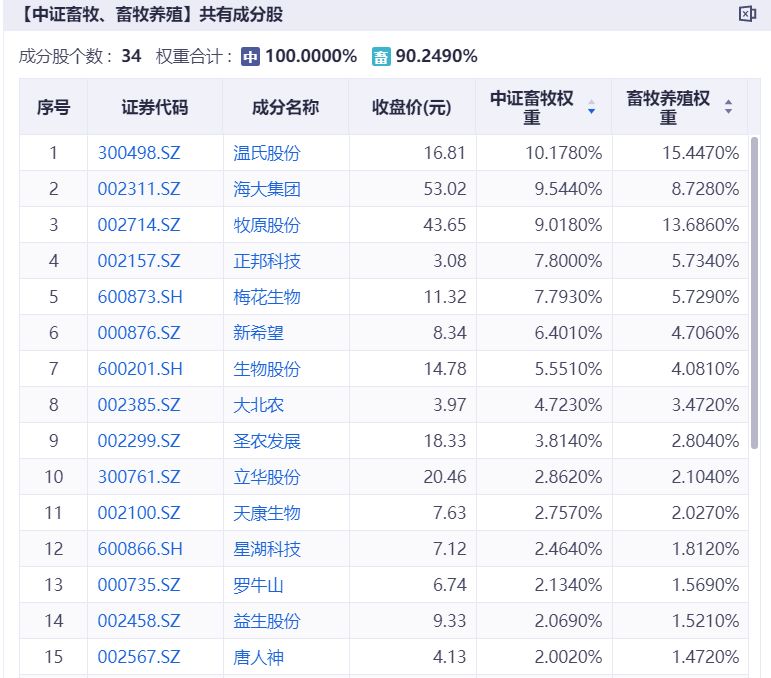Sort by 畜牧养殖权重 using its sort arrows
Image resolution: width=771 pixels, height=678 pixels.
[728, 107]
